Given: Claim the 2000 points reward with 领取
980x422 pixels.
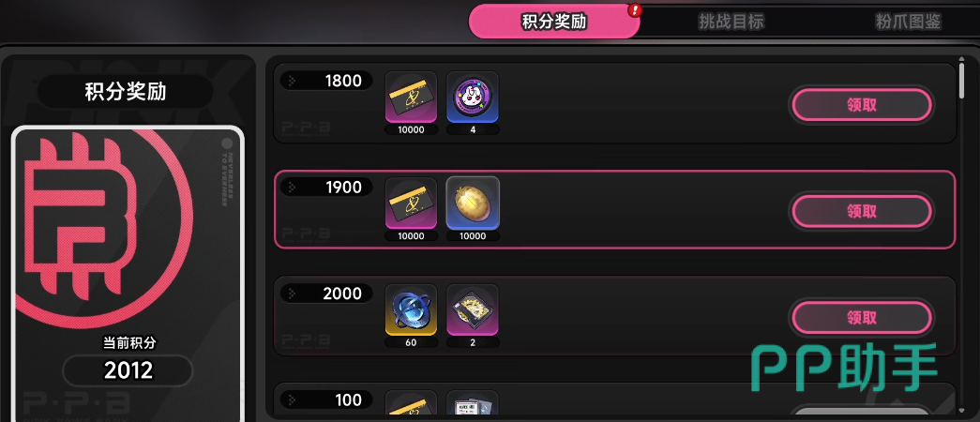Looking at the screenshot, I should point(861,318).
